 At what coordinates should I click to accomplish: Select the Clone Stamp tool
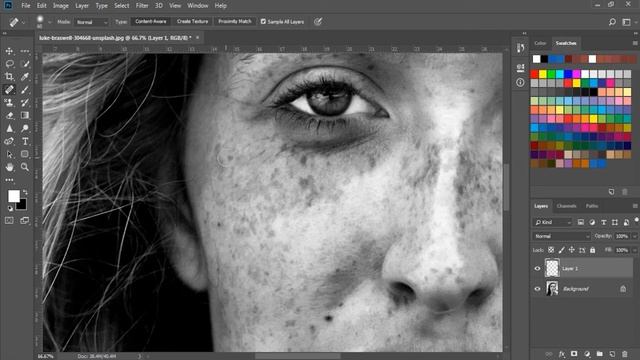(9, 102)
